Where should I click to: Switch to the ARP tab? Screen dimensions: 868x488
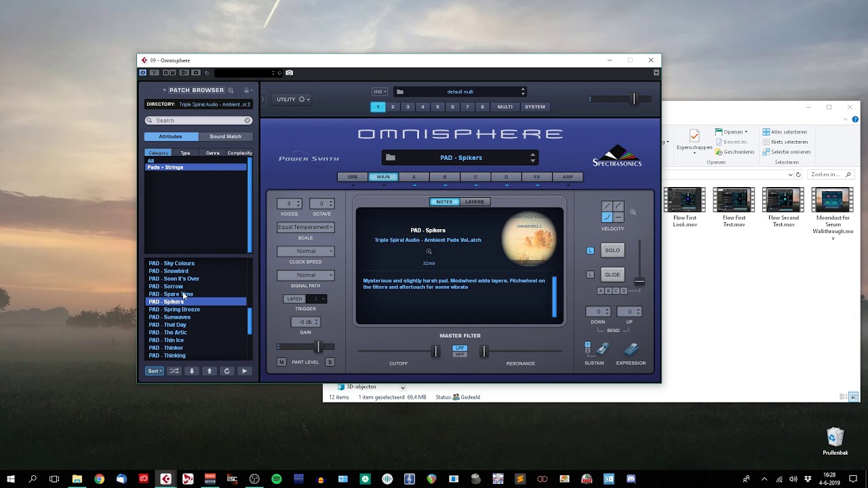pos(568,177)
